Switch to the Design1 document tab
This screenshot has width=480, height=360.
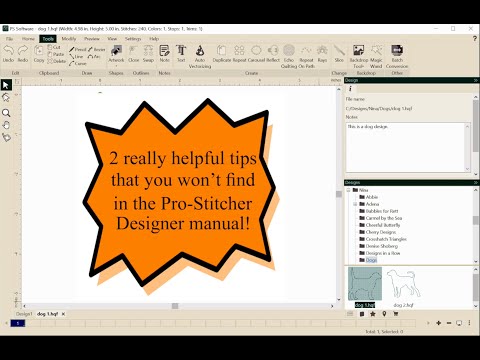point(24,314)
